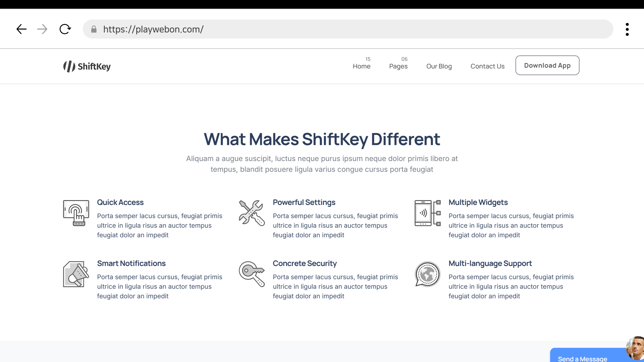Click the address bar URL field
The width and height of the screenshot is (644, 362).
[350, 29]
